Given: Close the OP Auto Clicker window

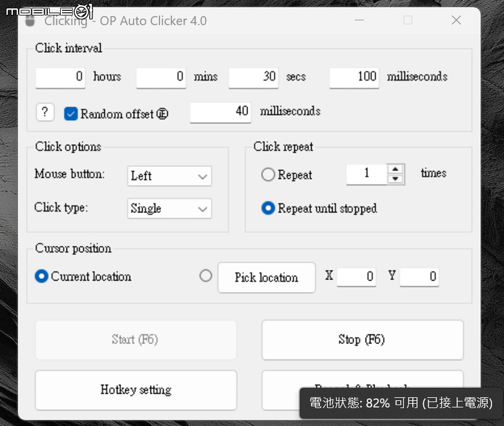Looking at the screenshot, I should click(x=456, y=20).
